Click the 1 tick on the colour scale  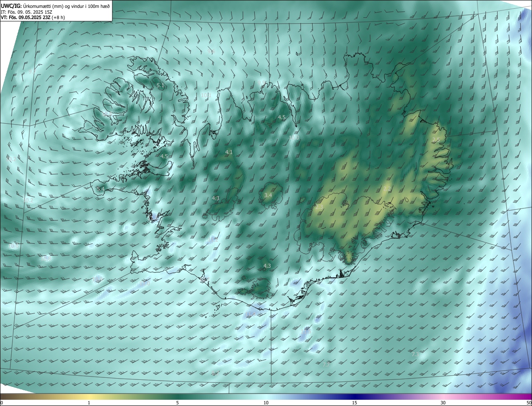click(x=89, y=403)
